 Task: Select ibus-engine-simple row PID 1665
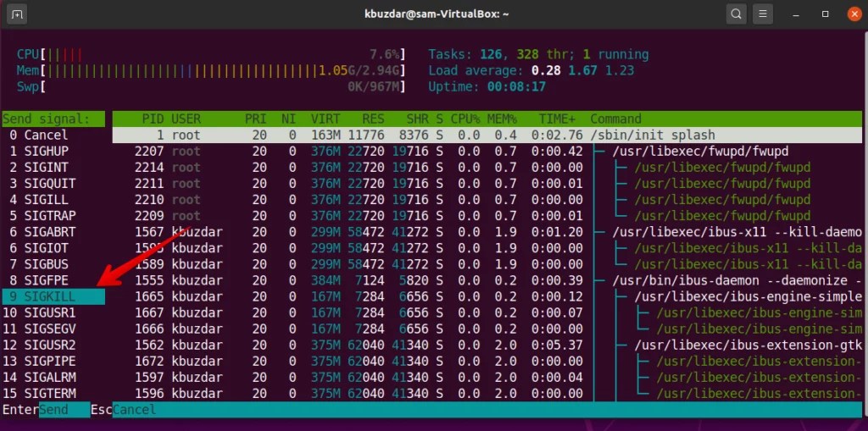pyautogui.click(x=487, y=296)
